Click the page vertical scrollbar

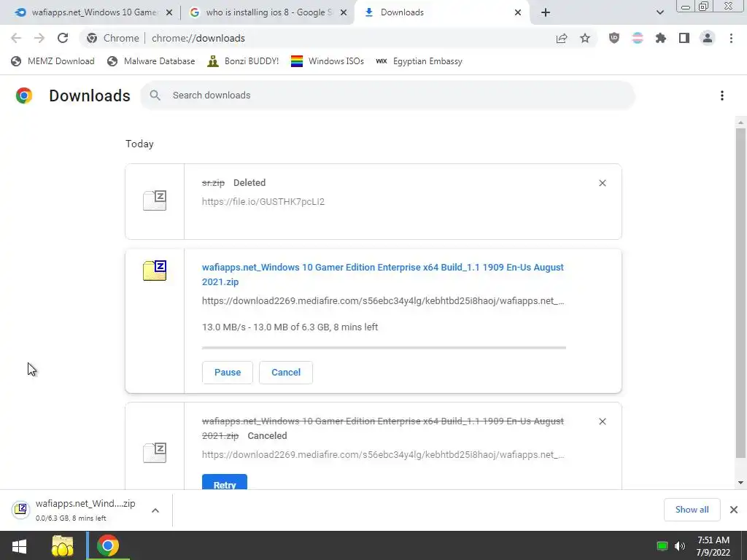coord(740,295)
